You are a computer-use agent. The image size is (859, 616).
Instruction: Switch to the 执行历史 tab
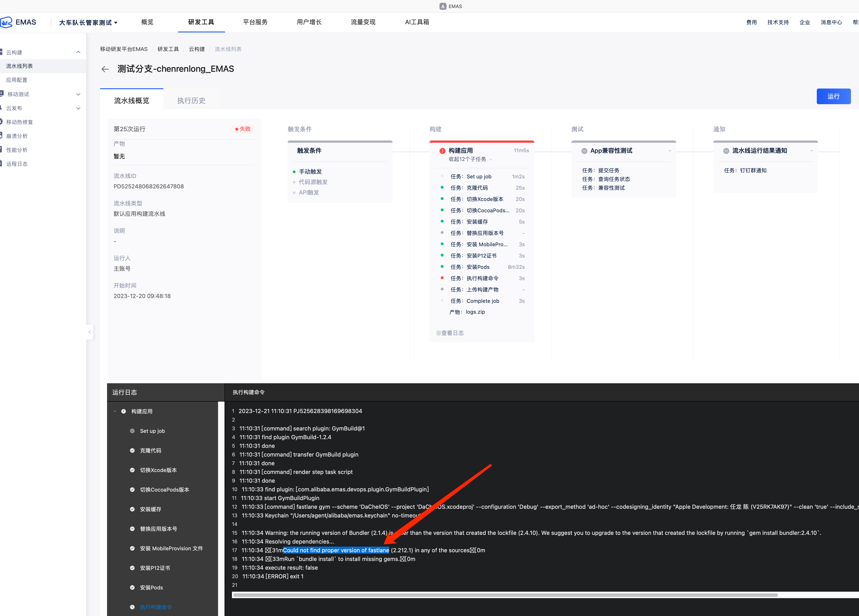(191, 100)
